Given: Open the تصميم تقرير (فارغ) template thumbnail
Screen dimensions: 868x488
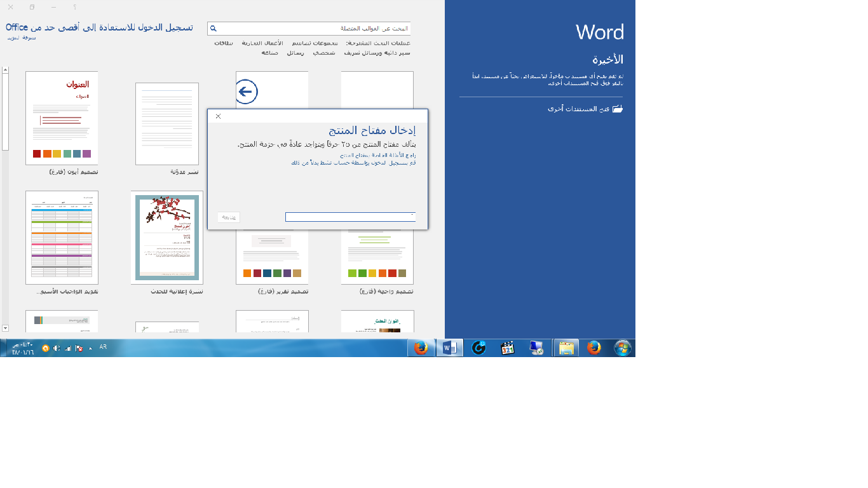Looking at the screenshot, I should [x=272, y=257].
